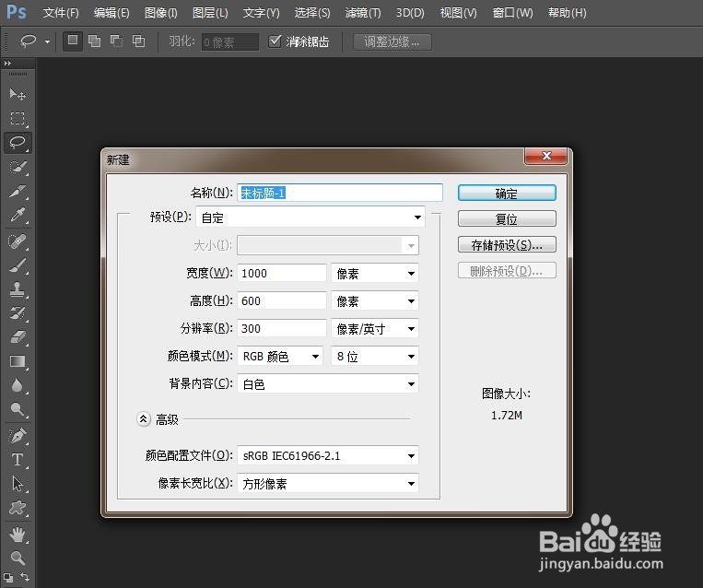Click the 名称 name input field

tap(339, 193)
